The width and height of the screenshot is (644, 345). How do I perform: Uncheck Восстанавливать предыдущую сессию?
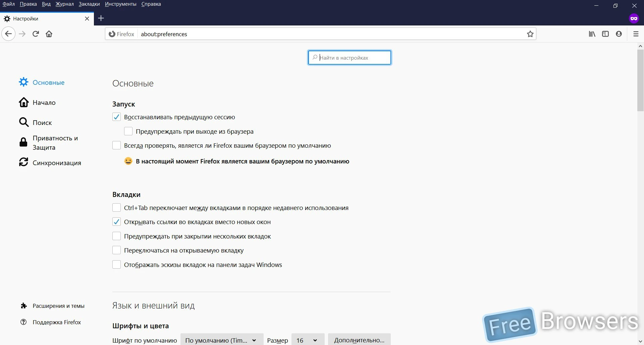[x=116, y=117]
